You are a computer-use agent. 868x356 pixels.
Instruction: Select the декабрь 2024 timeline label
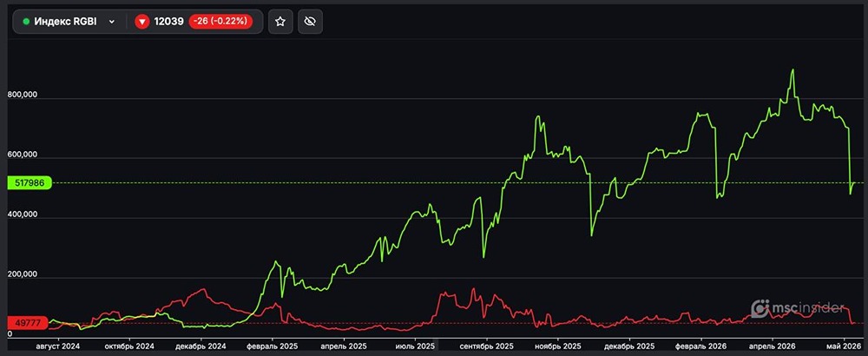[201, 346]
